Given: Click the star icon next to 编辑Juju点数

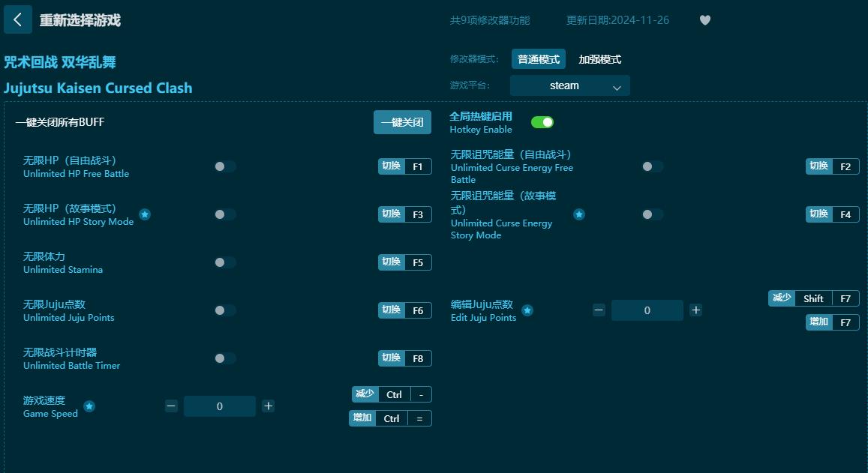Looking at the screenshot, I should pyautogui.click(x=527, y=309).
